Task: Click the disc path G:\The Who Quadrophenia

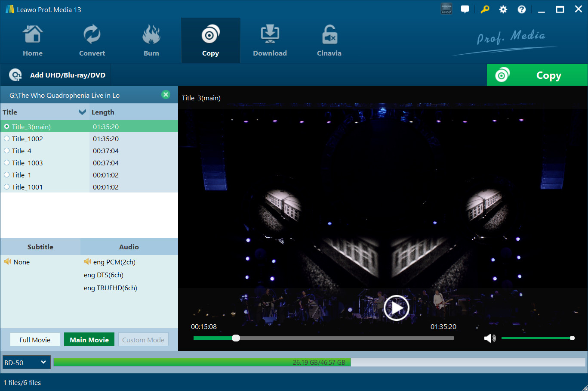Action: pos(65,95)
